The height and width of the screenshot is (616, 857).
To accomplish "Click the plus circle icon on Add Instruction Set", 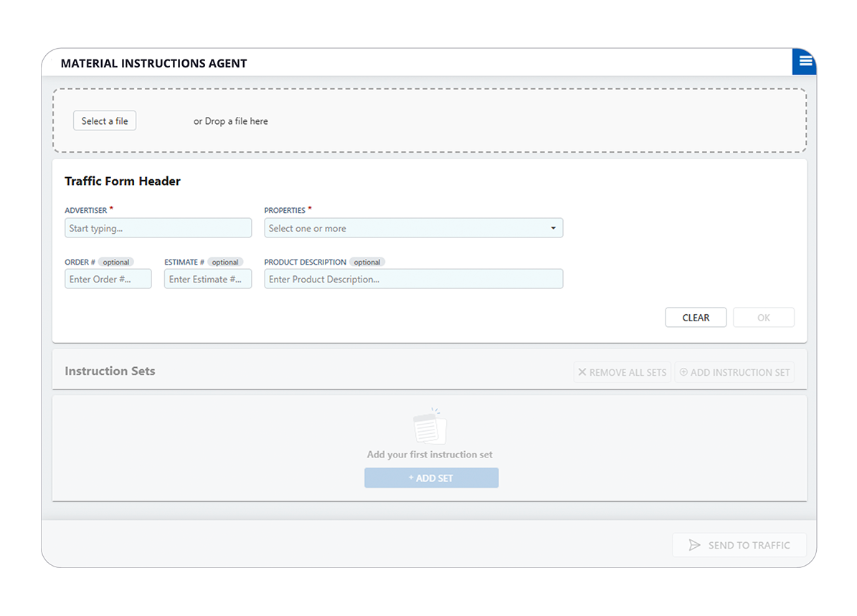I will tap(683, 372).
